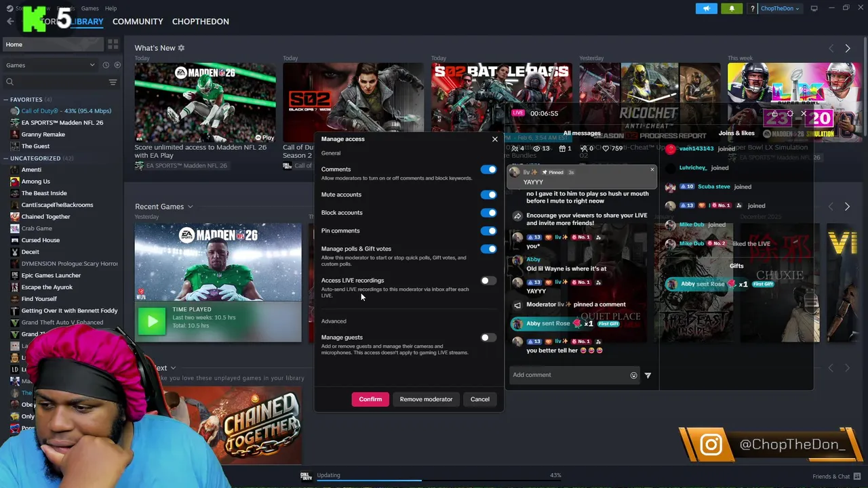The width and height of the screenshot is (868, 488).
Task: Collapse the FAVORITES category
Action: coord(6,100)
